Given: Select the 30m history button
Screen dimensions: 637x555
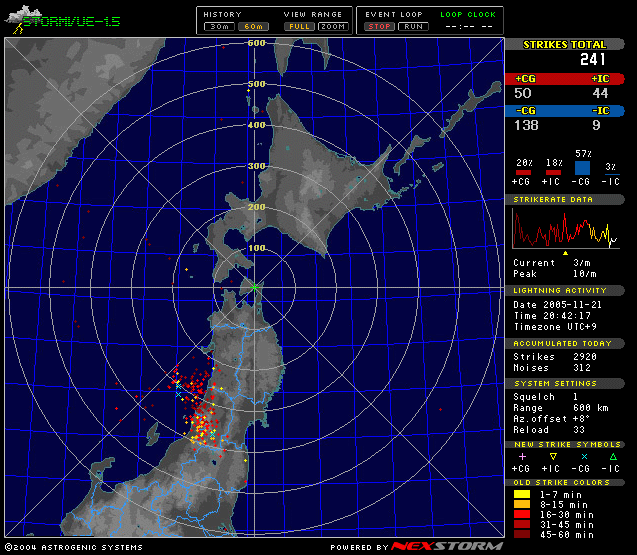Looking at the screenshot, I should (219, 26).
